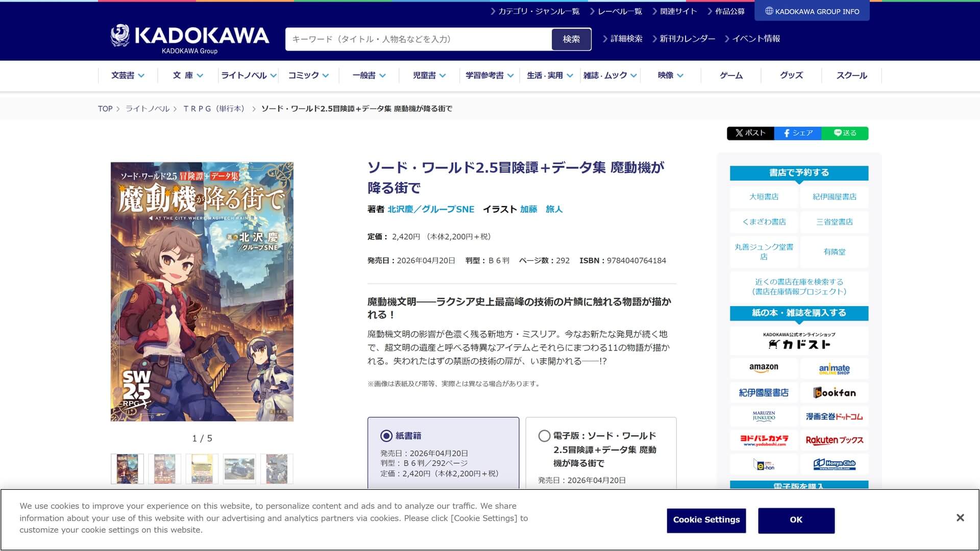
Task: Open the Bookfan store logo
Action: tap(834, 392)
